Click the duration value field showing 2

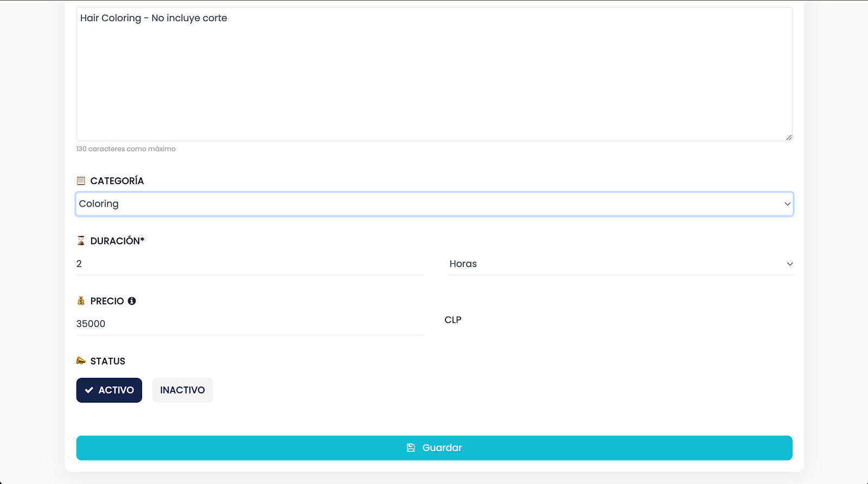pyautogui.click(x=250, y=264)
